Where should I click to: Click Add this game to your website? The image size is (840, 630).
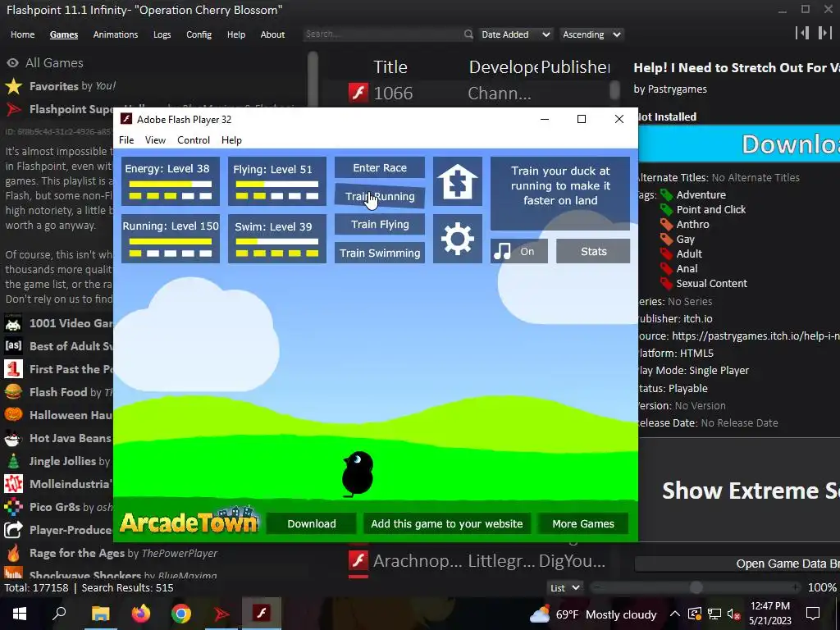(x=447, y=523)
